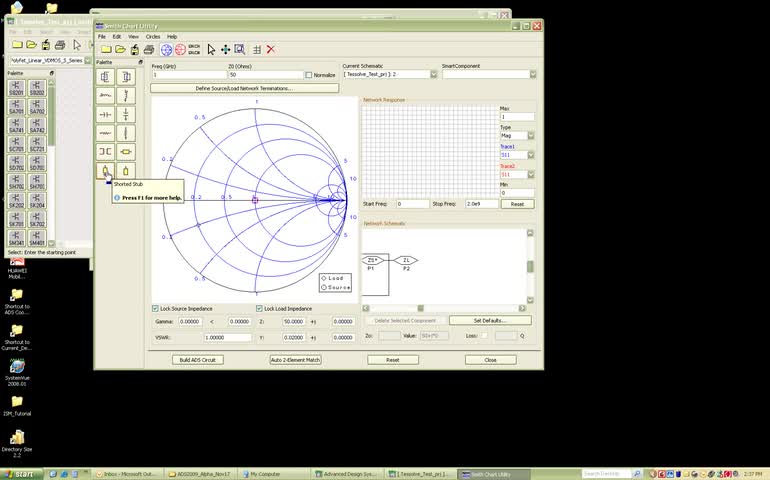Open the Circles menu

pos(153,36)
